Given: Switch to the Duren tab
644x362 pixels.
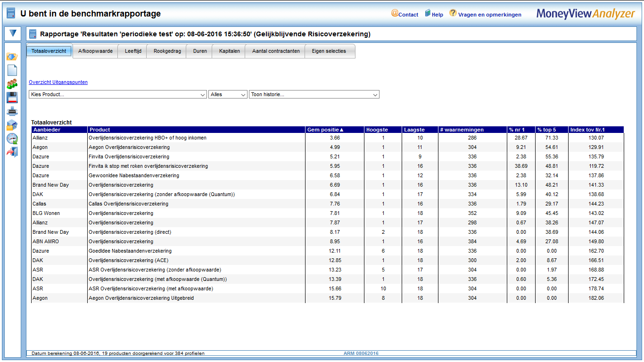Looking at the screenshot, I should (200, 51).
